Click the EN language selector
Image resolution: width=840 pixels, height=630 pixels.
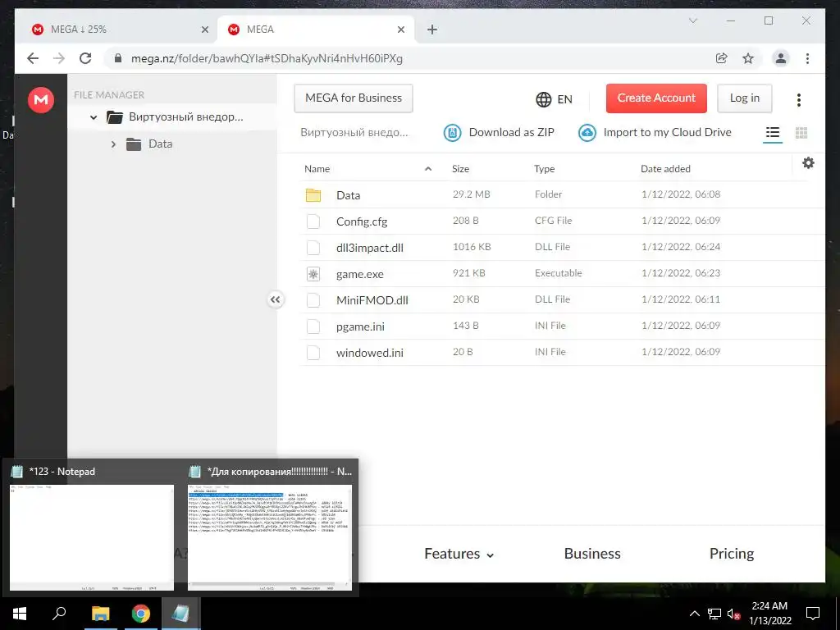[564, 99]
